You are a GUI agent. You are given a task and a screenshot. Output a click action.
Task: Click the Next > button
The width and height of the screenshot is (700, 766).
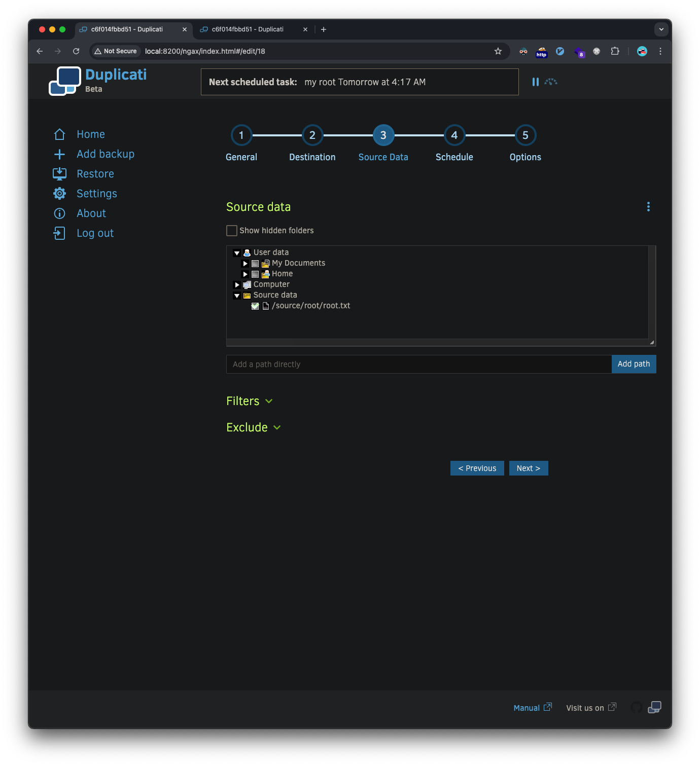click(528, 468)
